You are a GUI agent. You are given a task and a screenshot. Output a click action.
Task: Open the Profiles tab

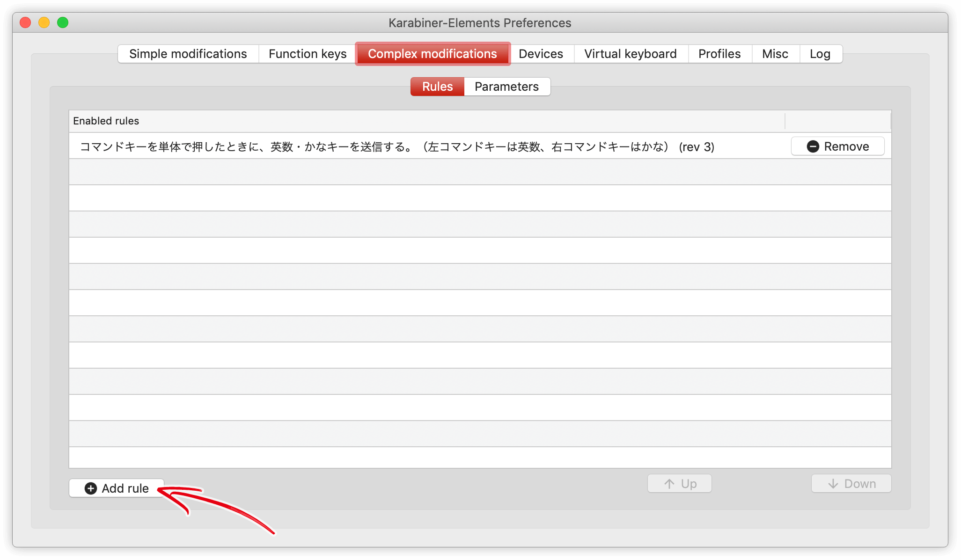719,54
